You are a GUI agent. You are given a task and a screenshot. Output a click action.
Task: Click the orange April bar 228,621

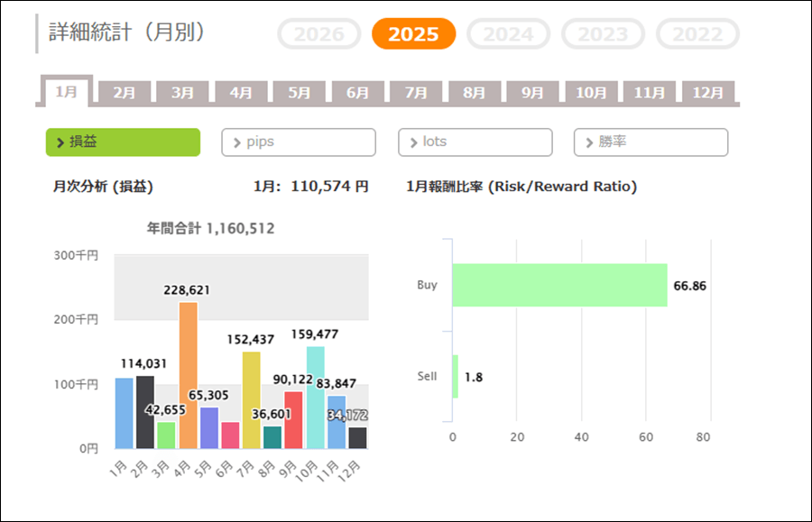tap(188, 375)
